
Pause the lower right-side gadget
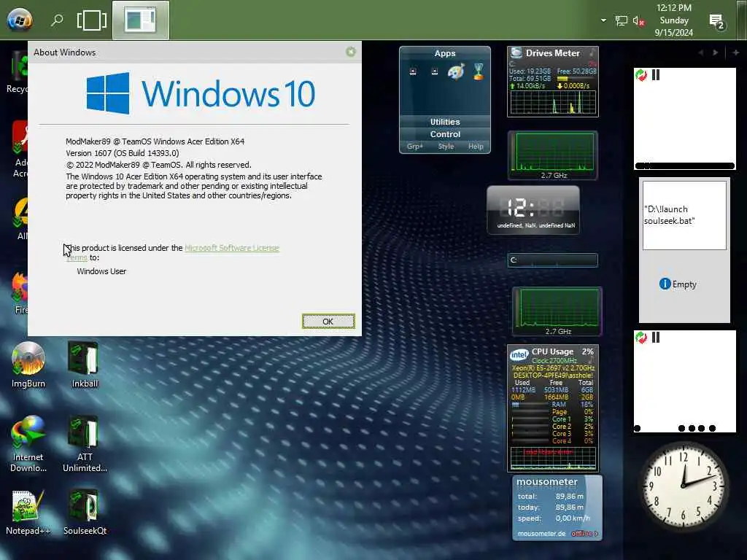(656, 338)
